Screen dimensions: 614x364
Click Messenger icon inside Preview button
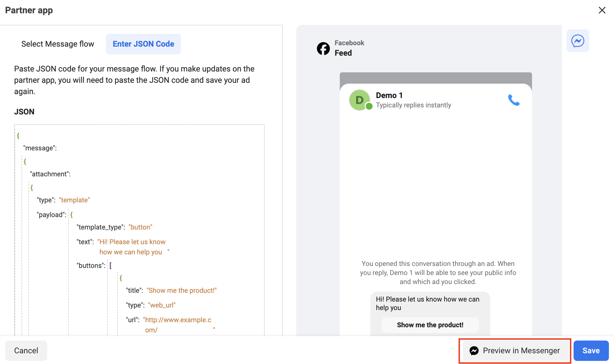click(x=474, y=351)
